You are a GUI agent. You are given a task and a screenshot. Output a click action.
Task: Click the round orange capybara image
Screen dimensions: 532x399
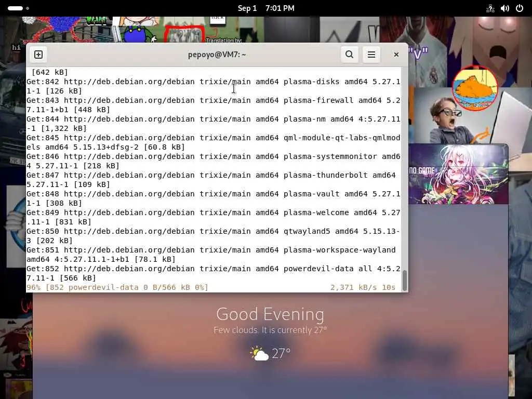(x=475, y=88)
